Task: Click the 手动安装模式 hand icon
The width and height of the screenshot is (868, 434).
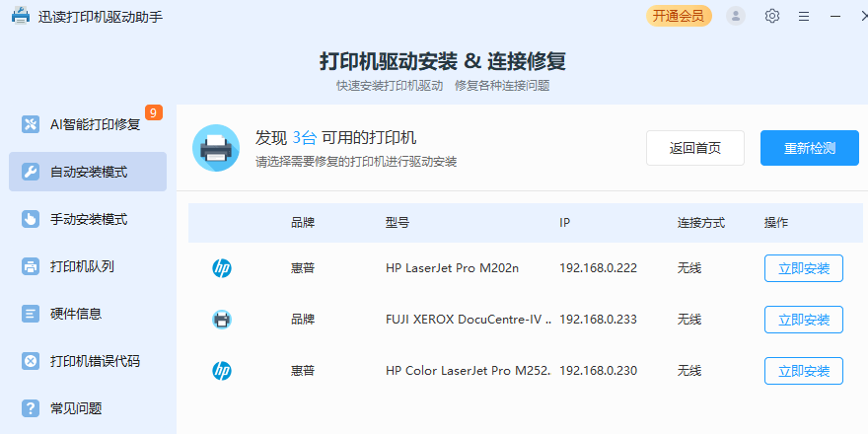Action: (x=31, y=219)
